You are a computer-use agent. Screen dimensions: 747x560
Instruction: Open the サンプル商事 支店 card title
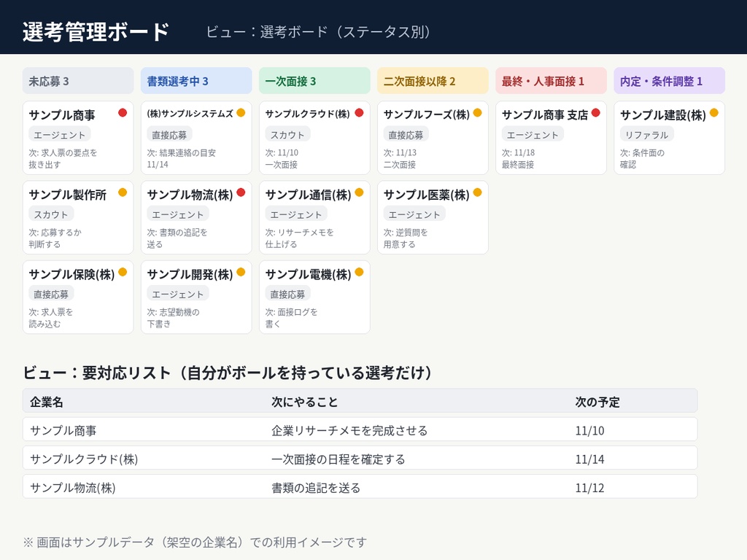(x=545, y=115)
